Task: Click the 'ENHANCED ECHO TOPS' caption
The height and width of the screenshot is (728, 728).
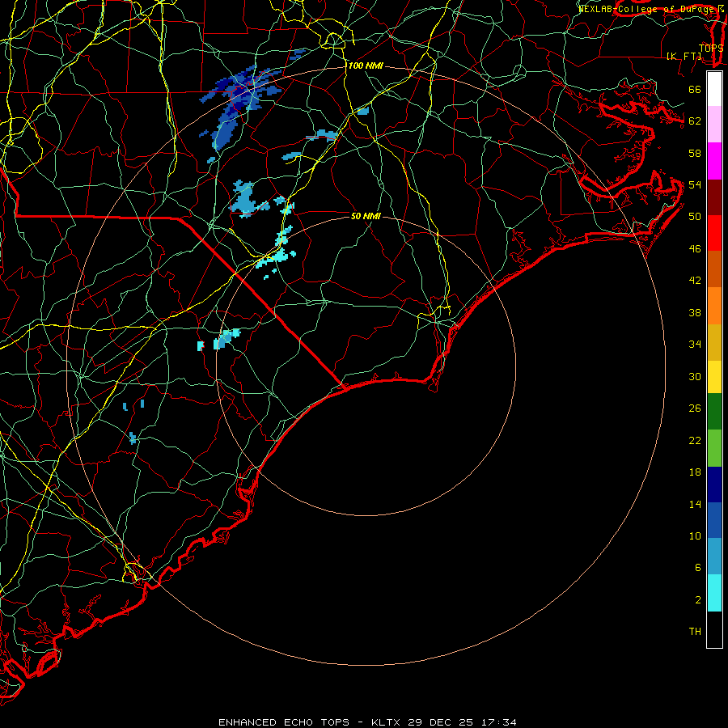Action: pyautogui.click(x=284, y=722)
